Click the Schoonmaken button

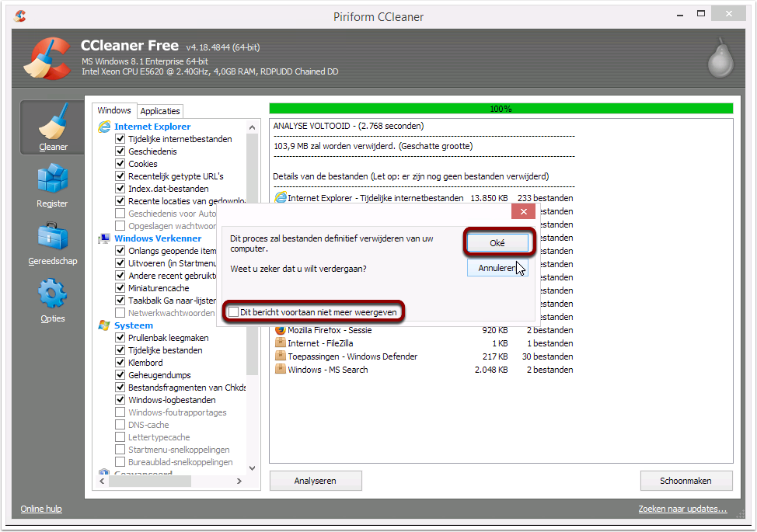pyautogui.click(x=686, y=481)
